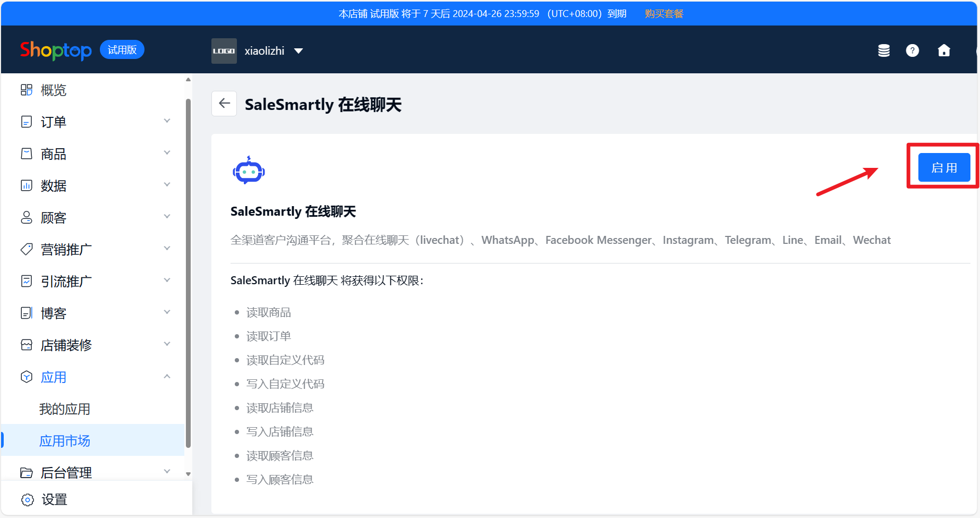Expand the 营销推广 menu chevron
This screenshot has height=518, width=980.
[167, 249]
